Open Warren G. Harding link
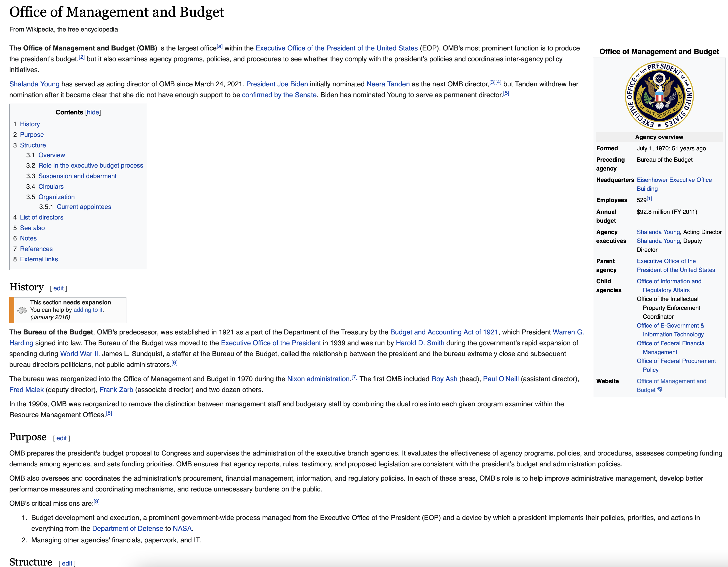This screenshot has width=728, height=567. [x=568, y=332]
